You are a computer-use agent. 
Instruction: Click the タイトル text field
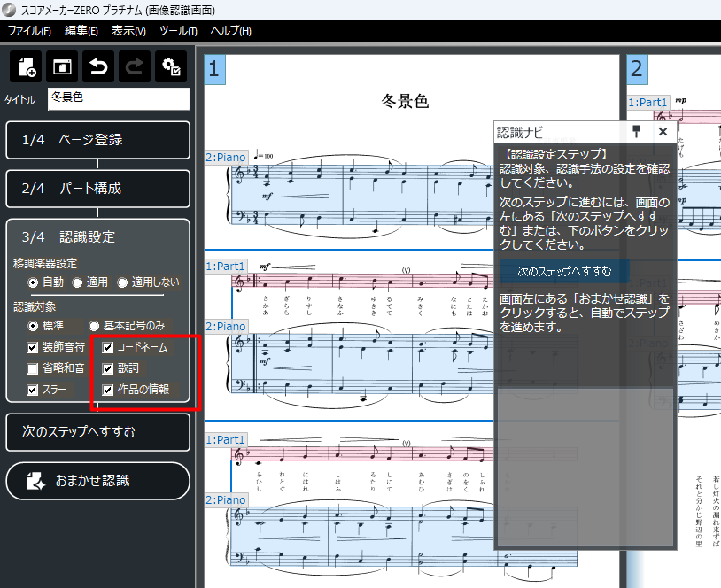tap(119, 98)
